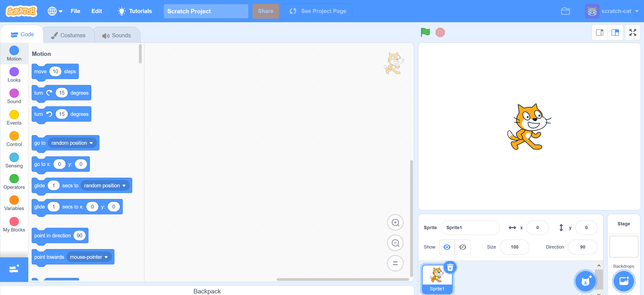The width and height of the screenshot is (644, 295).
Task: Enable Show for Sprite1 using the eye toggle
Action: tap(447, 247)
